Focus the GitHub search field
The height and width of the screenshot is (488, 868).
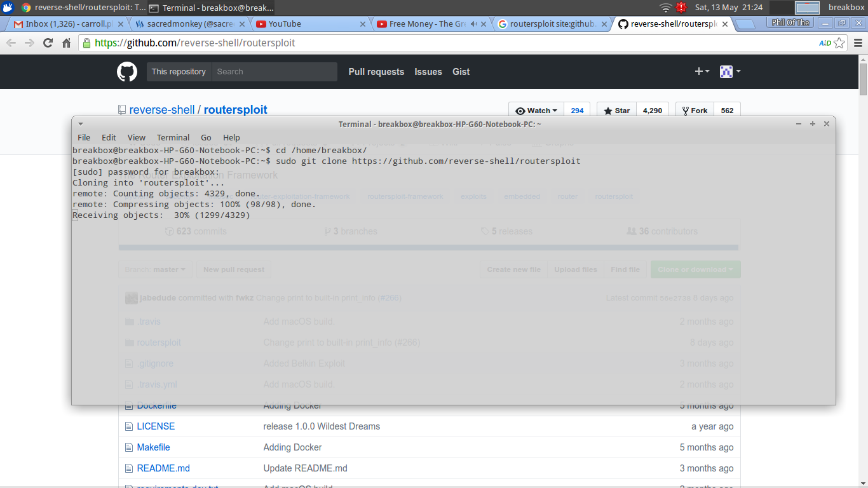[275, 72]
